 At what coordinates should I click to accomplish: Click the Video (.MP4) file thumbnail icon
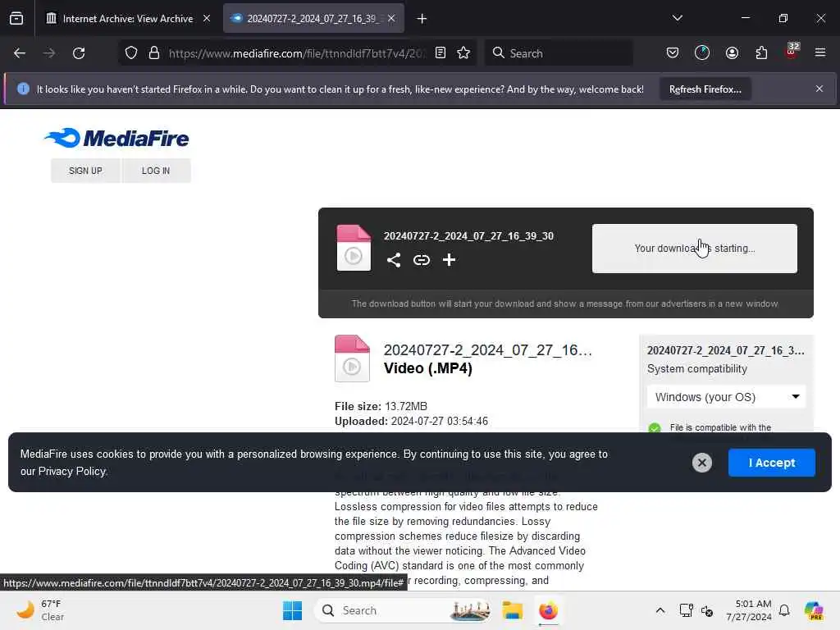(x=352, y=358)
